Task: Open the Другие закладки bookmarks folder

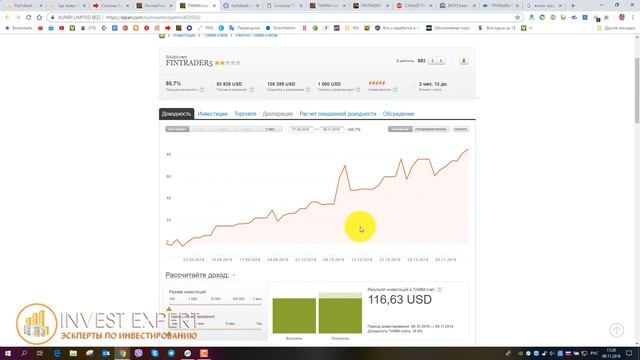Action: (616, 28)
